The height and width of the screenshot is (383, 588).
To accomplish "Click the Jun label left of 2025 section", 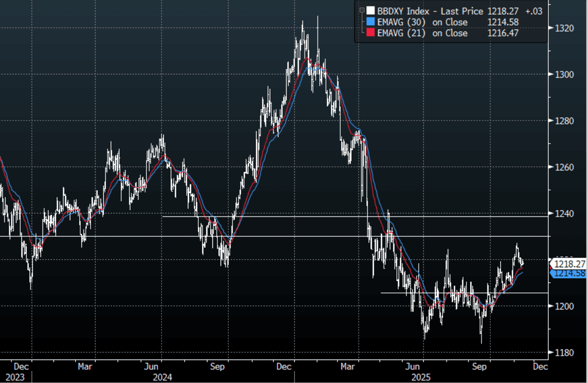I will point(151,367).
